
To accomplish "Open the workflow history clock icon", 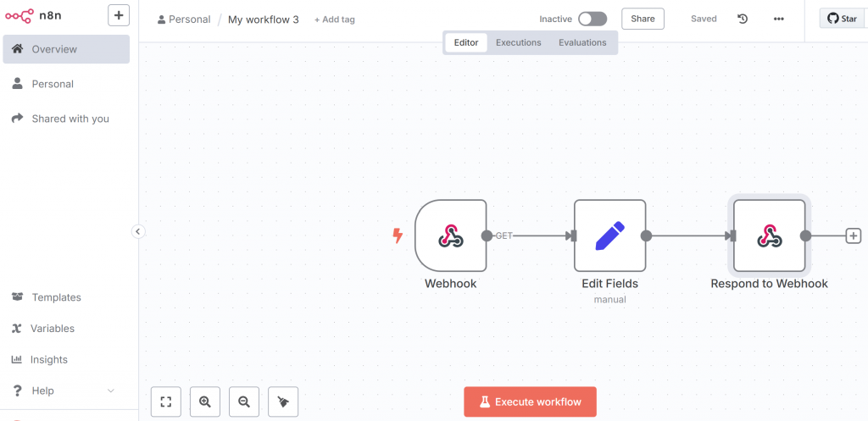I will 743,19.
